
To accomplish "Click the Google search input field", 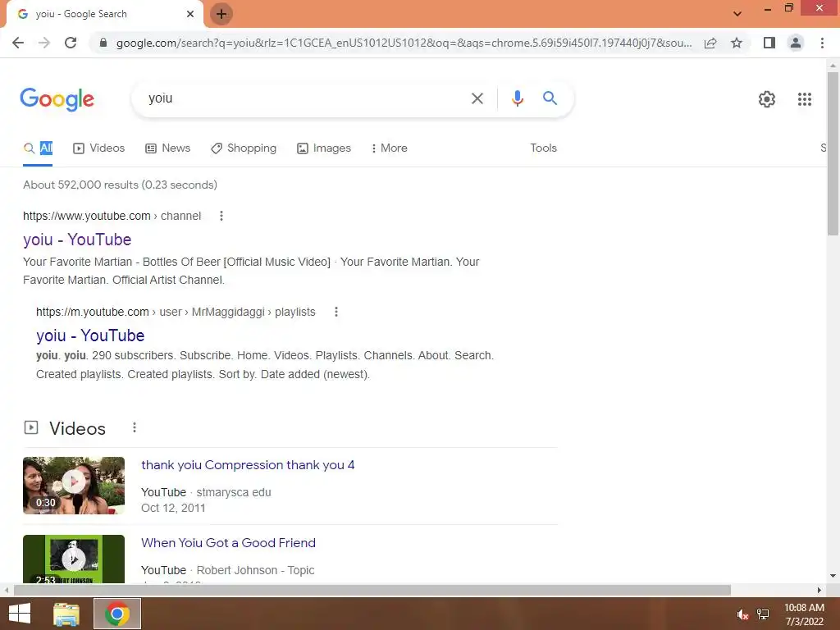I will (305, 98).
